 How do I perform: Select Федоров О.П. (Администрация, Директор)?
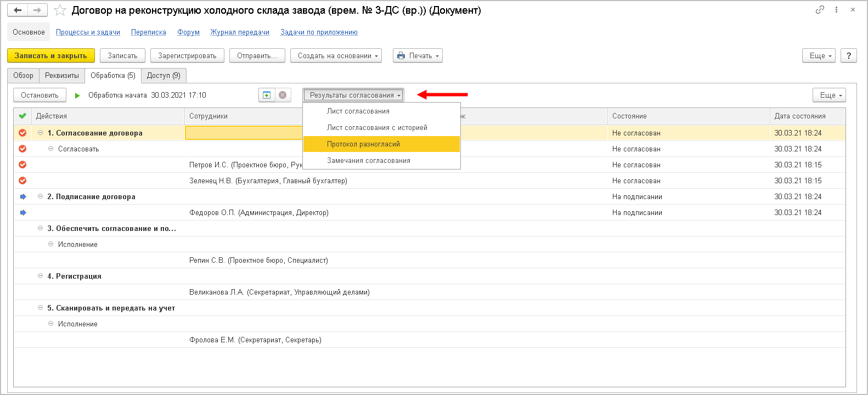(259, 212)
